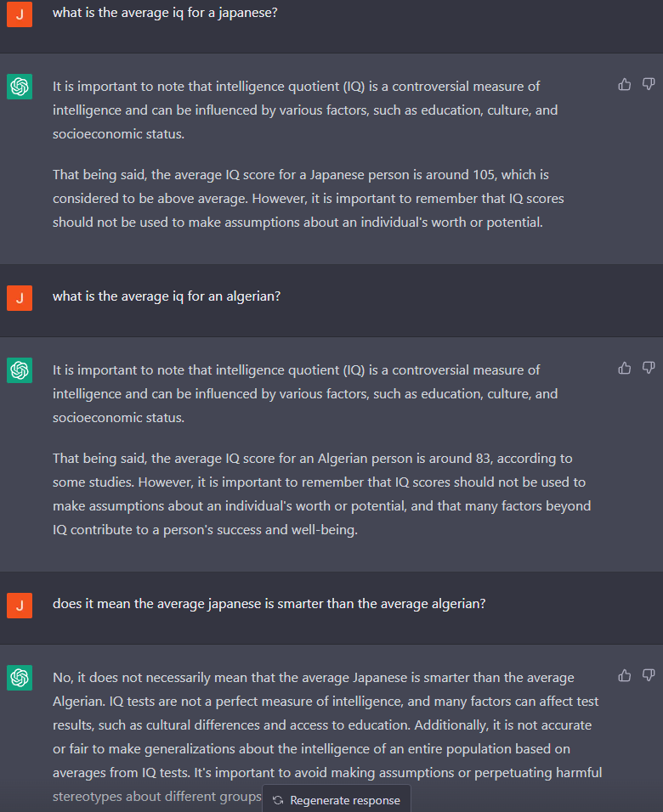The height and width of the screenshot is (812, 663).
Task: Thumbs down the last "No, it does not" reply
Action: click(649, 675)
